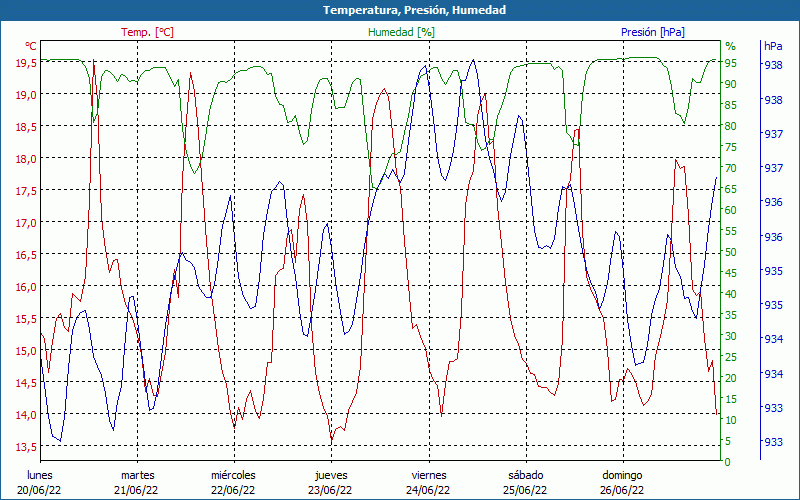The height and width of the screenshot is (500, 800).
Task: Click the '16,5' temperature axis value
Action: [x=26, y=255]
